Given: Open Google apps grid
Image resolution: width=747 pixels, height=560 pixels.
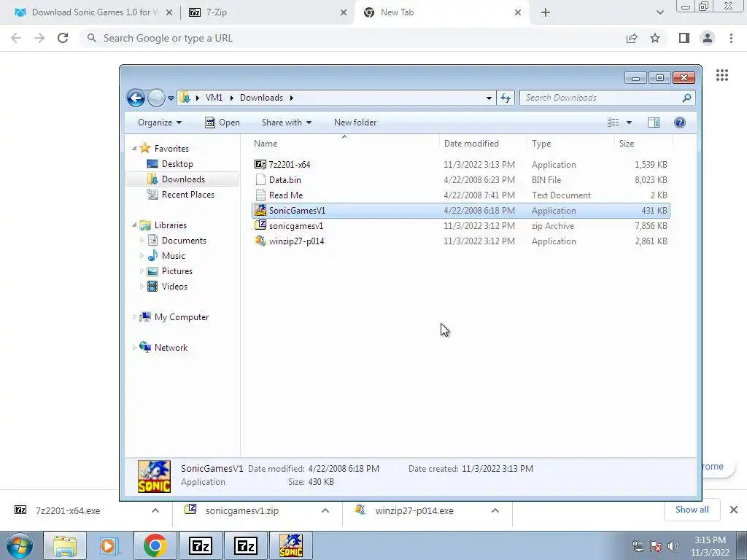Looking at the screenshot, I should [721, 75].
